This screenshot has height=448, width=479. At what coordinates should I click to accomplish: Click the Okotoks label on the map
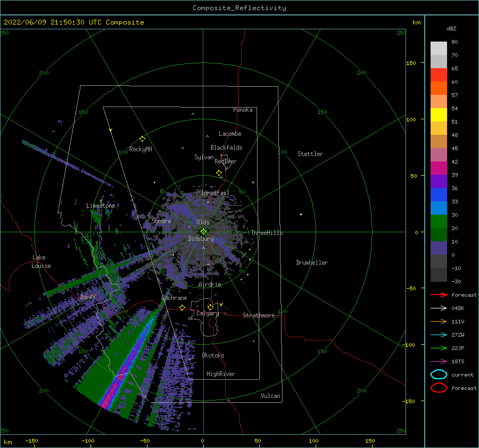213,355
